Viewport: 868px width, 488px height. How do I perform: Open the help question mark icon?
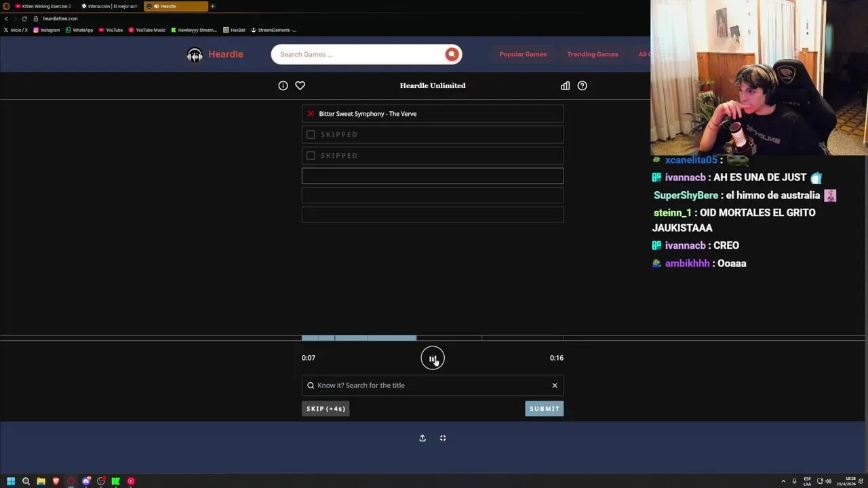click(x=582, y=85)
